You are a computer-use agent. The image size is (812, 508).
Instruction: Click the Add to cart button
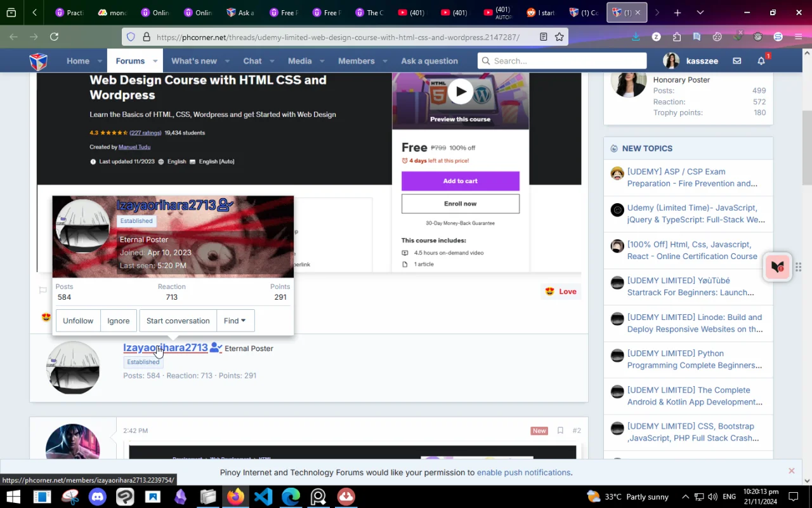coord(461,181)
